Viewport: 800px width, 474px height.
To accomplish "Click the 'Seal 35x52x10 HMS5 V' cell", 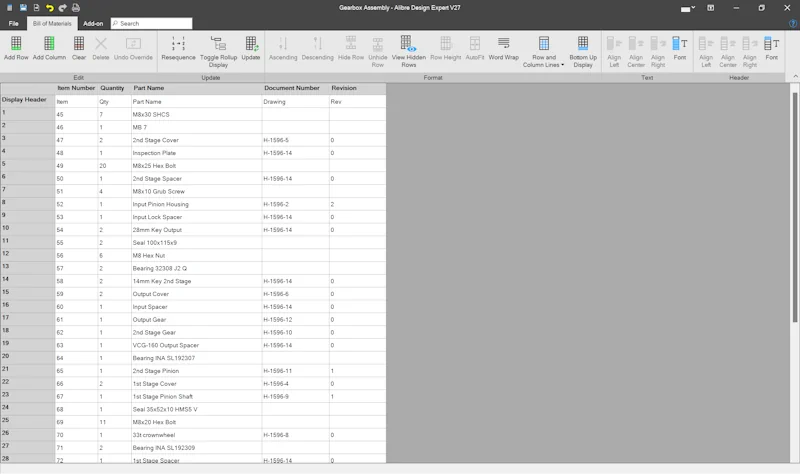I will pyautogui.click(x=196, y=409).
